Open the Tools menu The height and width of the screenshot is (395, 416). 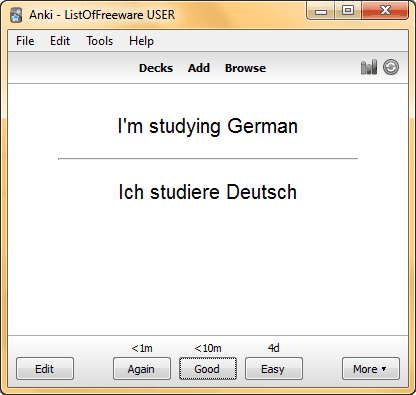click(100, 41)
